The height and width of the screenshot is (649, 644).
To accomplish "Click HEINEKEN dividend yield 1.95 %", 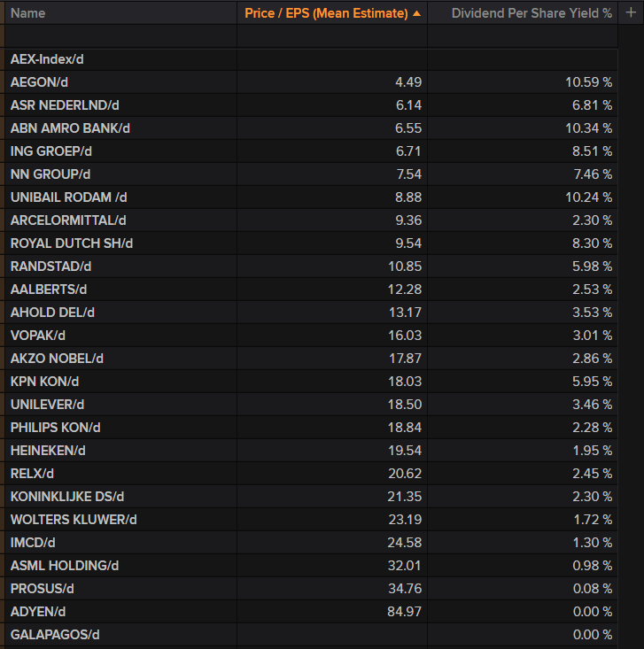I will pos(593,451).
